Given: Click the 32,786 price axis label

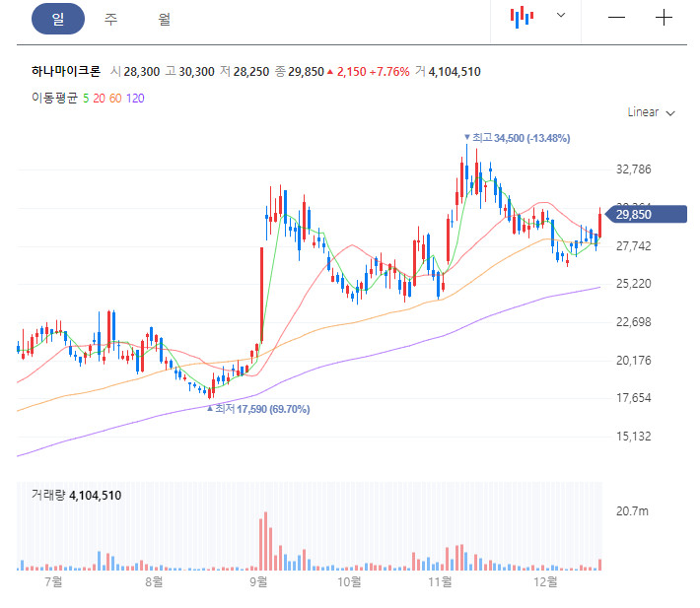Looking at the screenshot, I should (x=634, y=169).
